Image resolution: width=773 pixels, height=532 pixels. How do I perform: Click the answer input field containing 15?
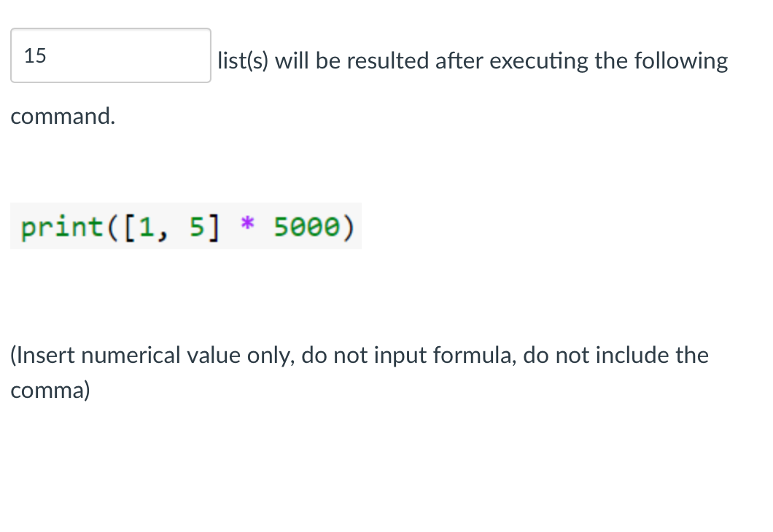point(109,55)
